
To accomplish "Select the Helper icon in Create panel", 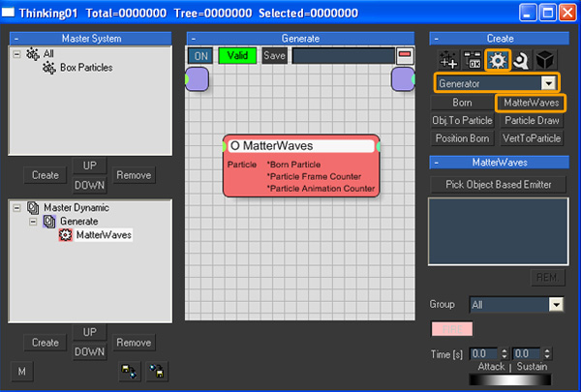I will 521,60.
